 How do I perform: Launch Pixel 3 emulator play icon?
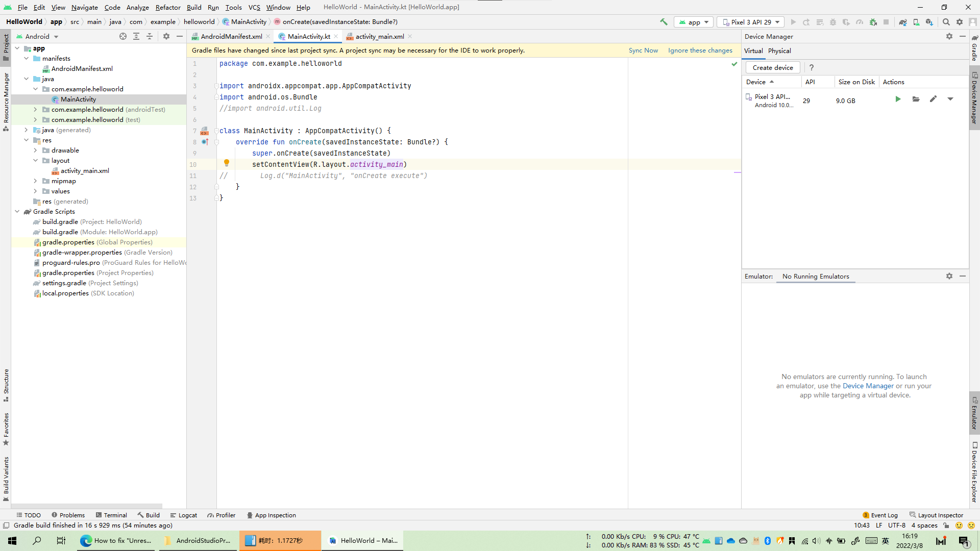coord(898,99)
